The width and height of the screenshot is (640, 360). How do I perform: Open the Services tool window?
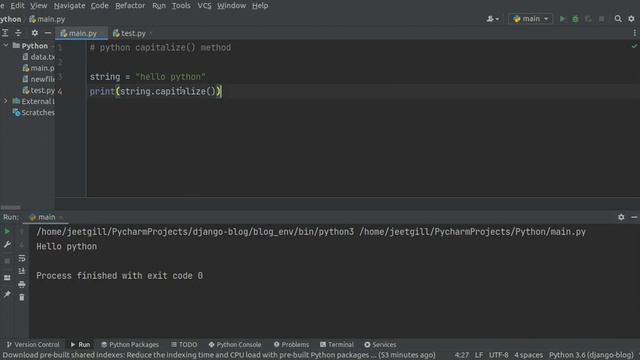pos(380,344)
